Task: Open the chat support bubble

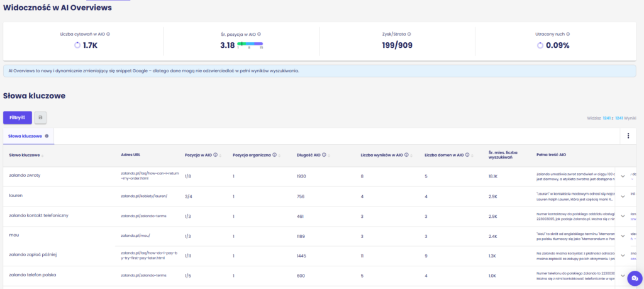Action: click(x=635, y=278)
